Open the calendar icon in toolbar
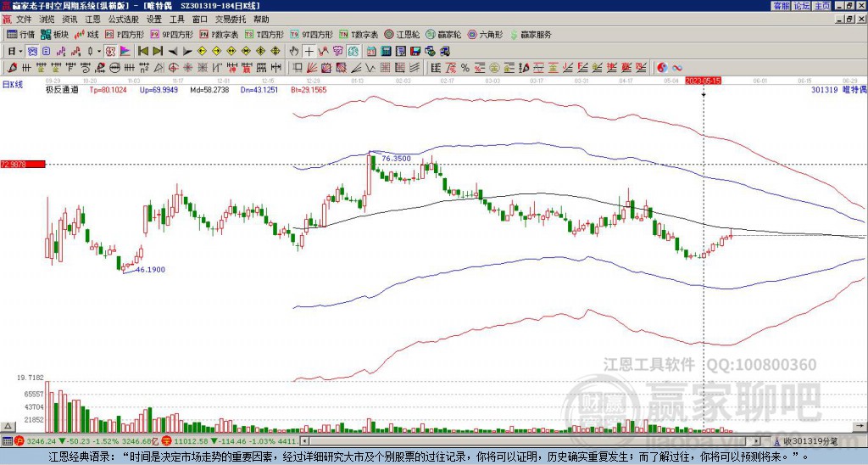This screenshot has height=465, width=868. [x=371, y=51]
